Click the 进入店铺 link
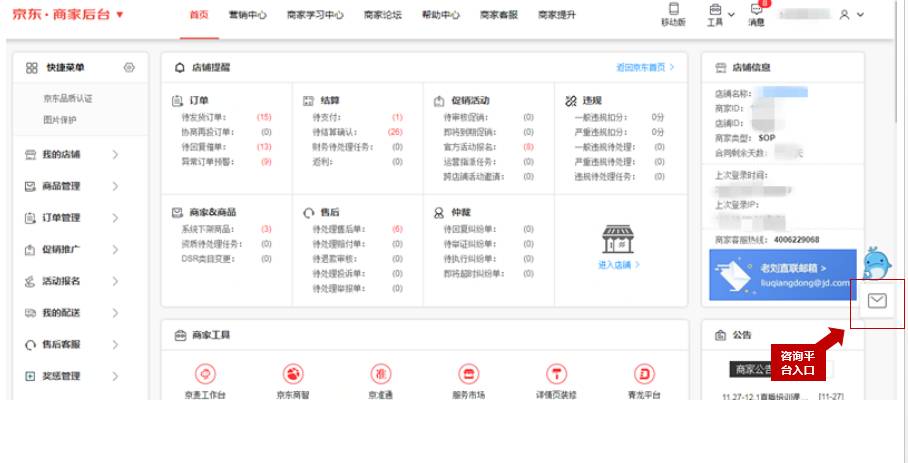 618,265
